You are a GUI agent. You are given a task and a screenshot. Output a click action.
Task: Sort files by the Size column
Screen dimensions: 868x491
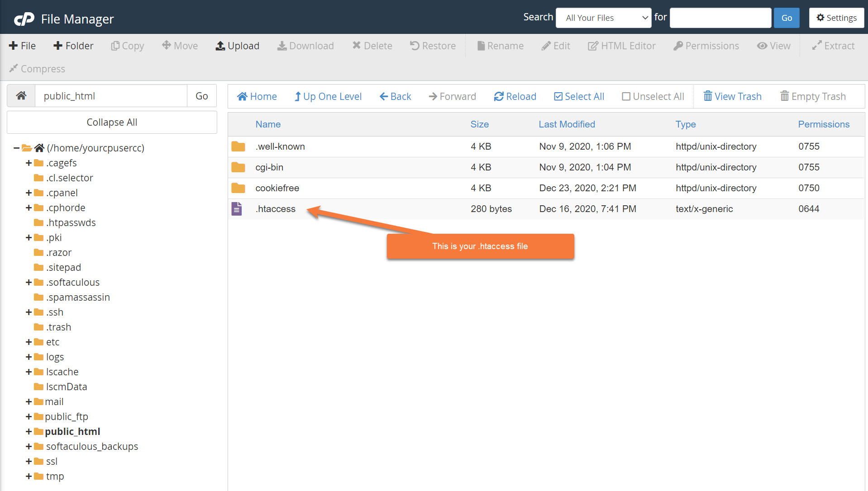pyautogui.click(x=479, y=124)
